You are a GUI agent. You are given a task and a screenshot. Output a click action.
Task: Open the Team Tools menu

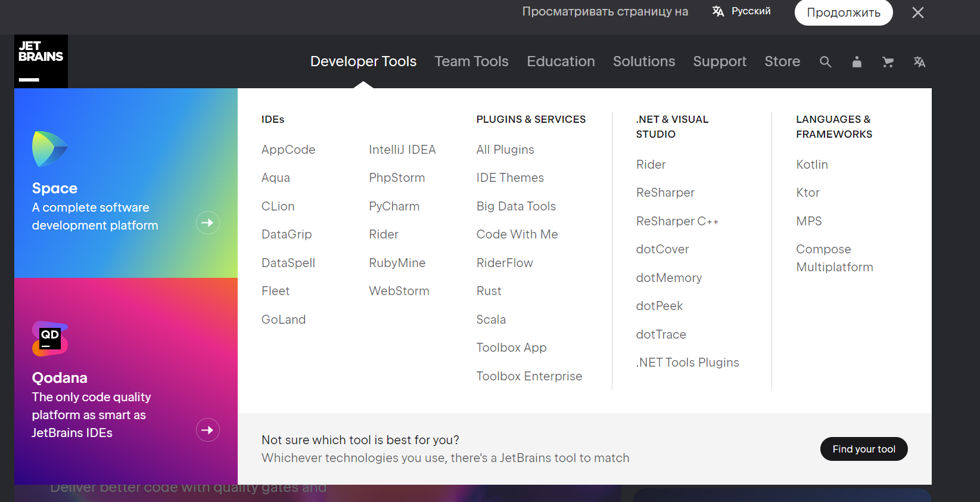[x=471, y=61]
